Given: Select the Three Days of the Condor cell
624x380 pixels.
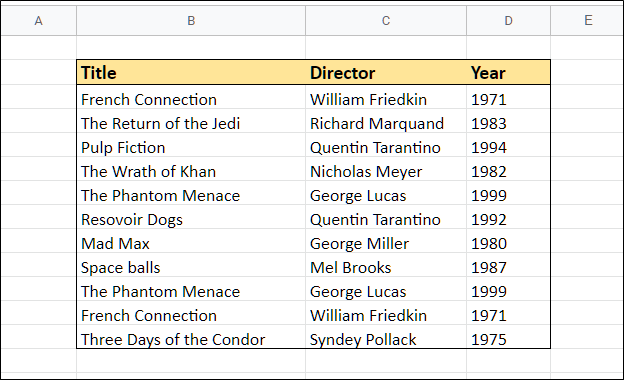Looking at the screenshot, I should pos(191,337).
